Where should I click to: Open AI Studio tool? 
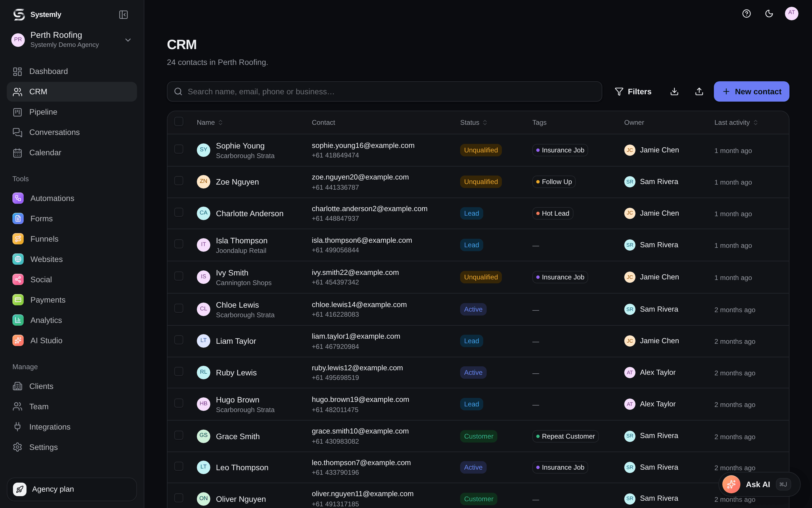pyautogui.click(x=72, y=340)
